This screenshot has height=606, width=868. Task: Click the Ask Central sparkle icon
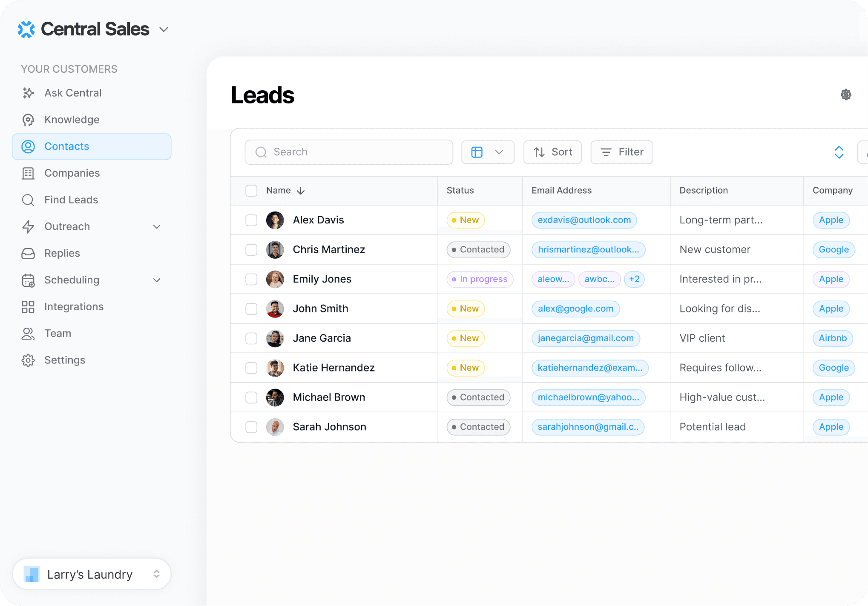(28, 93)
